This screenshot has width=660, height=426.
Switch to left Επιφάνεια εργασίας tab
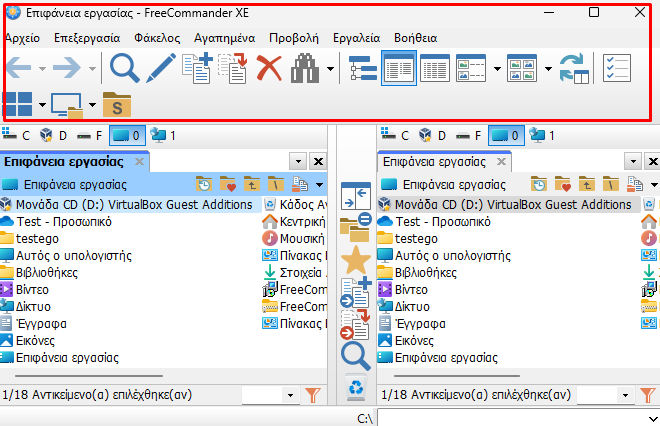click(x=64, y=162)
